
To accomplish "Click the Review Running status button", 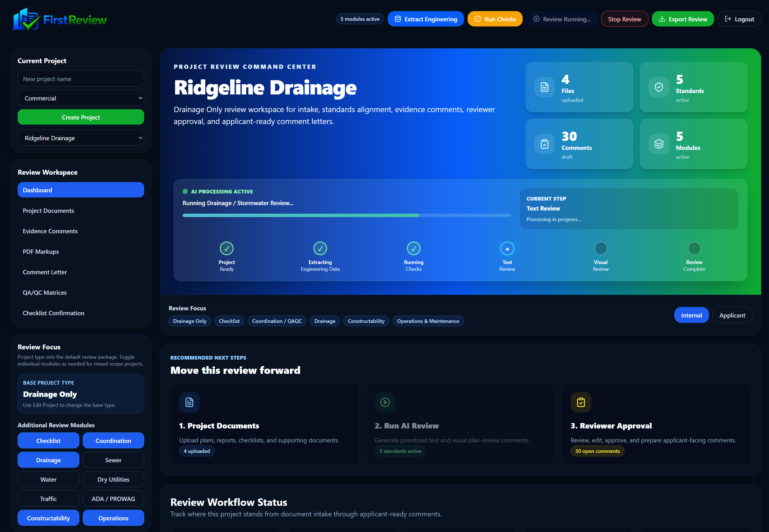I will [562, 19].
